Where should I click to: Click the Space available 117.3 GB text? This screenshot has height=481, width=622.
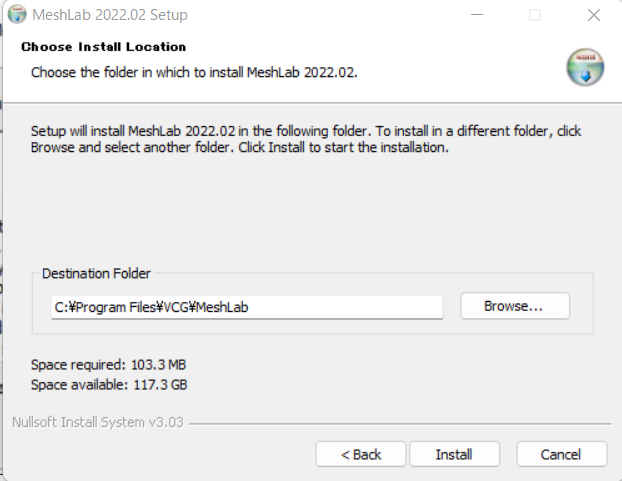(x=109, y=385)
